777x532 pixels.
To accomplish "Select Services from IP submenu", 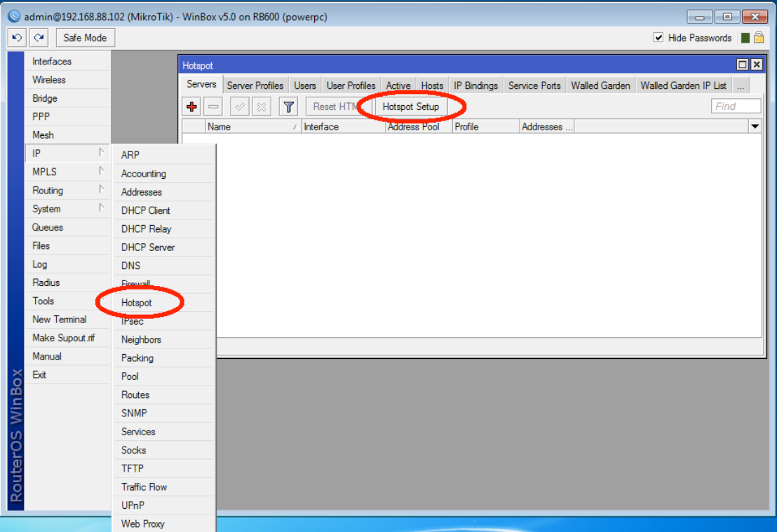I will point(165,432).
